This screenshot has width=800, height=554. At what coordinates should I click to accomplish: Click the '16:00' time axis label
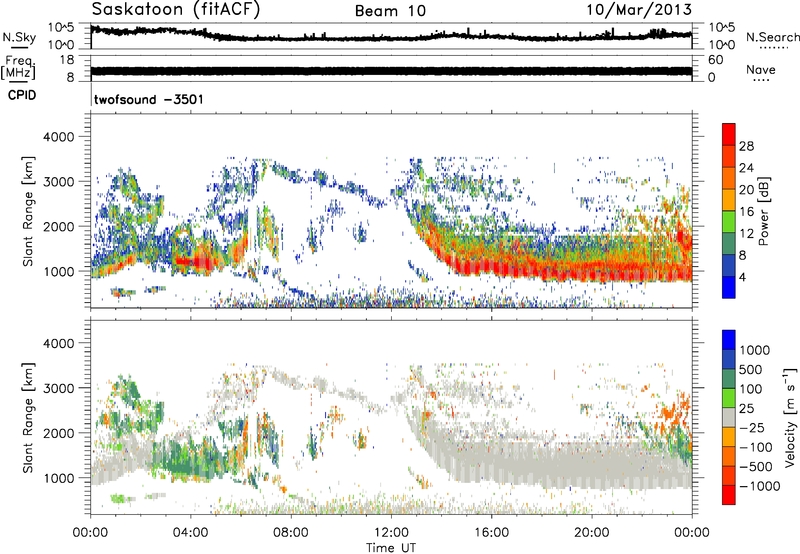[491, 533]
